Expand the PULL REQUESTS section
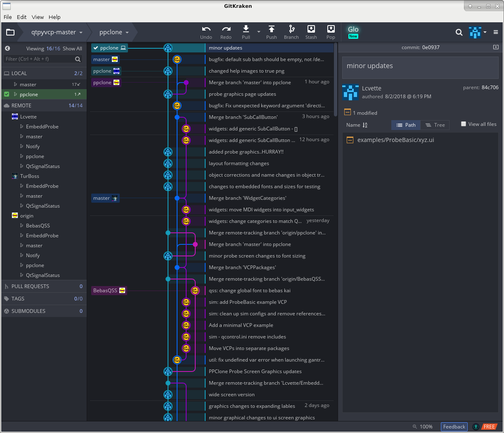 (43, 286)
